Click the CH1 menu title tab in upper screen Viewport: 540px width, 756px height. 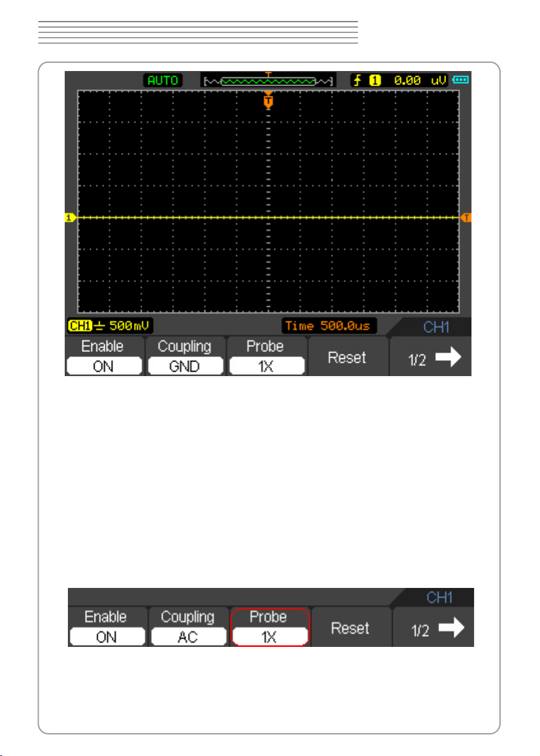(x=436, y=327)
